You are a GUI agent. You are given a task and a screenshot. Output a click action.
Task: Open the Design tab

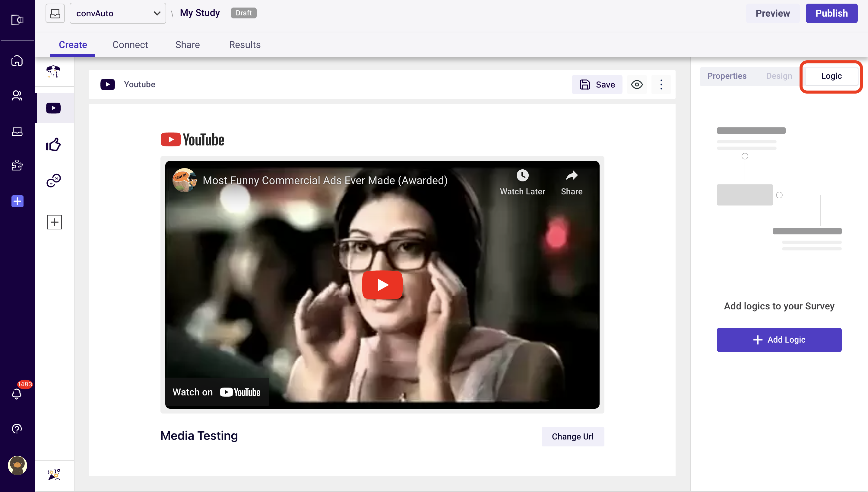[x=779, y=76]
